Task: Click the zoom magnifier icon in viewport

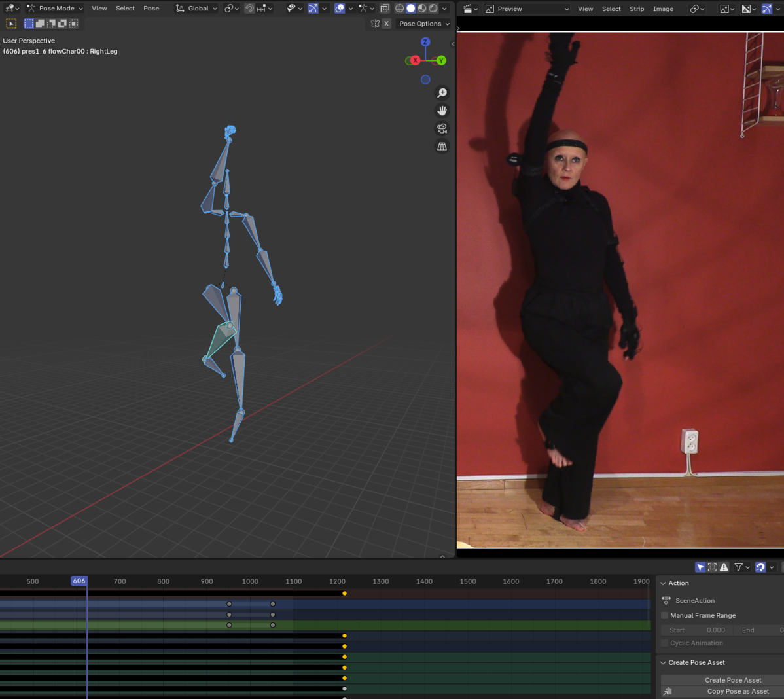Action: coord(442,93)
